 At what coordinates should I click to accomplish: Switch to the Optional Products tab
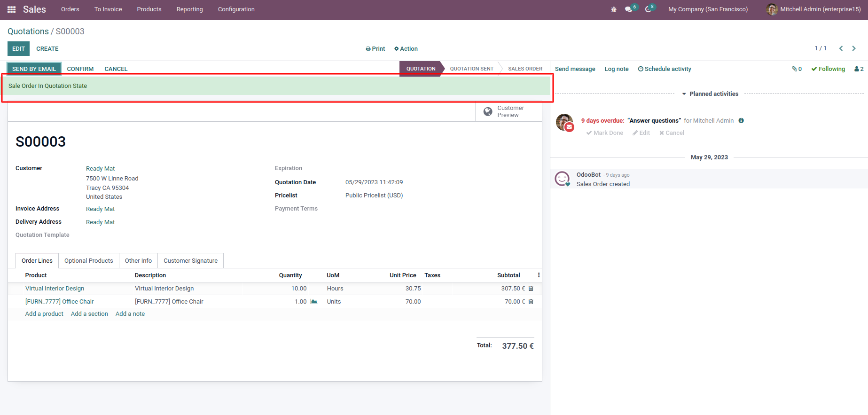89,261
